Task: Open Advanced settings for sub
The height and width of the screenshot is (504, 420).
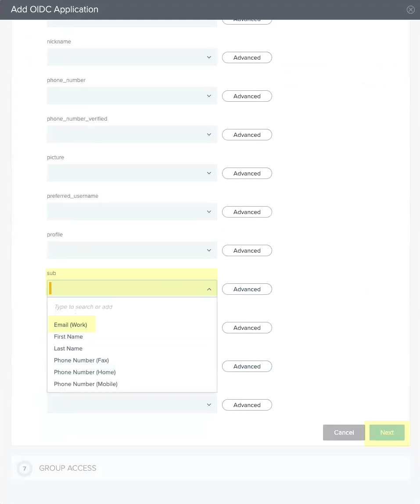Action: point(247,289)
